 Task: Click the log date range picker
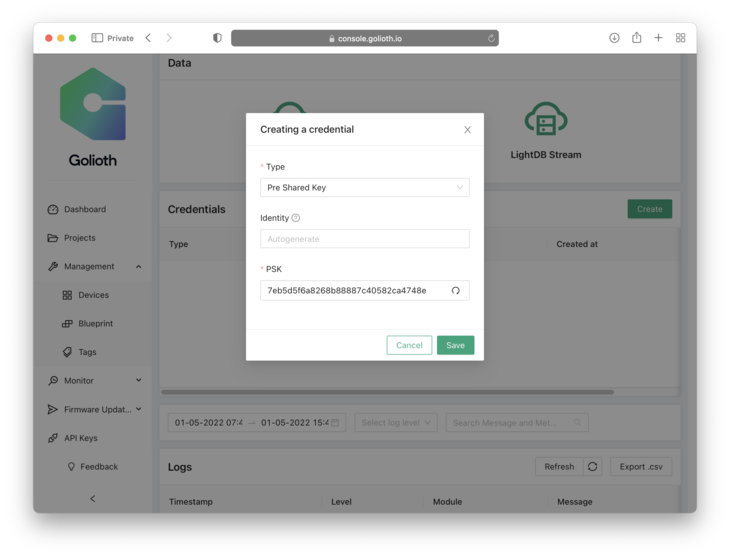pyautogui.click(x=257, y=423)
